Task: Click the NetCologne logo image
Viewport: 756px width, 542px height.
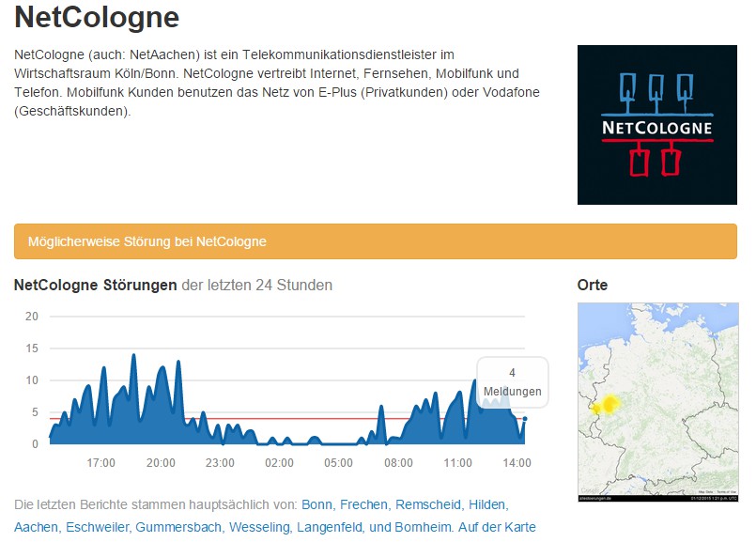Action: coord(656,124)
